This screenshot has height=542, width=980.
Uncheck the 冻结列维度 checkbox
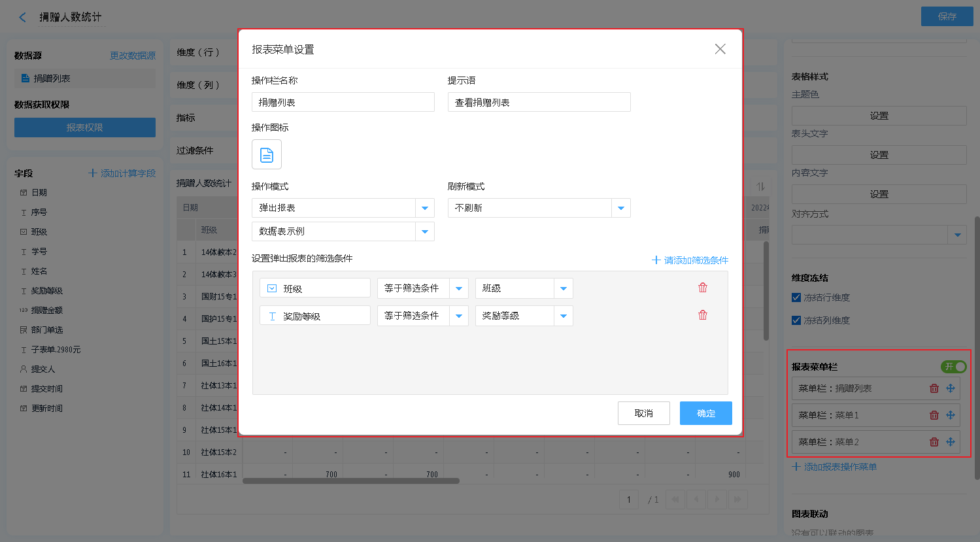pyautogui.click(x=796, y=320)
